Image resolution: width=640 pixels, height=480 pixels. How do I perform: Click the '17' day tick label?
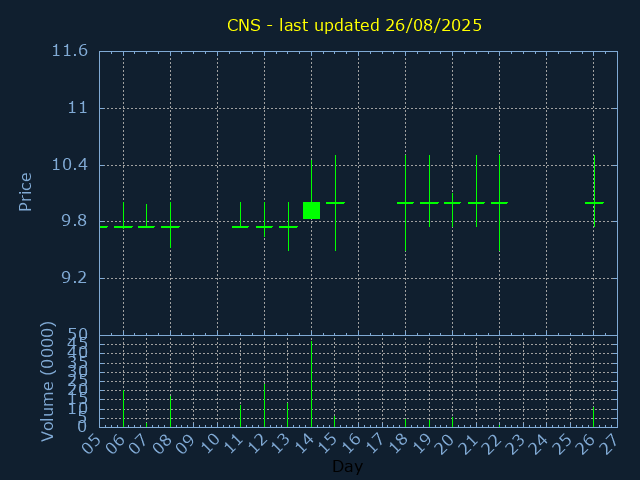pos(374,443)
